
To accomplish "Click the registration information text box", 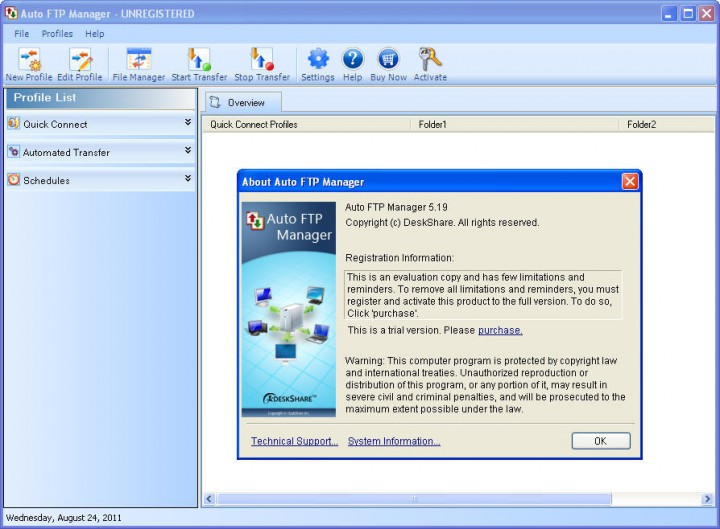I will click(x=483, y=295).
